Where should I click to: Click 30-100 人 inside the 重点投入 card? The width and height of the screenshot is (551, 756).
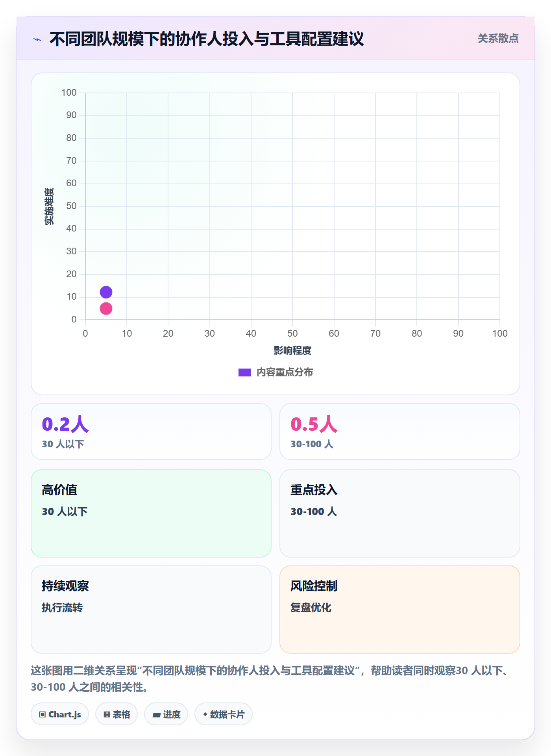[314, 511]
